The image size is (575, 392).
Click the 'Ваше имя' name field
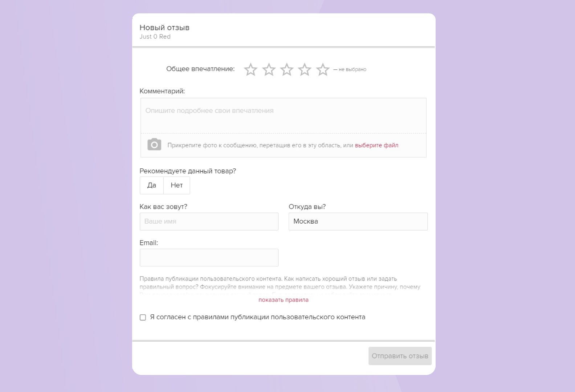pyautogui.click(x=209, y=221)
